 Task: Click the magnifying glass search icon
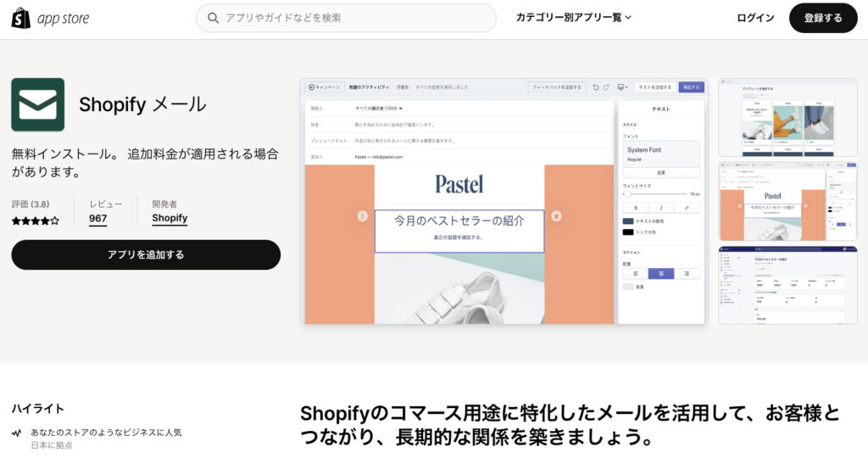[213, 19]
